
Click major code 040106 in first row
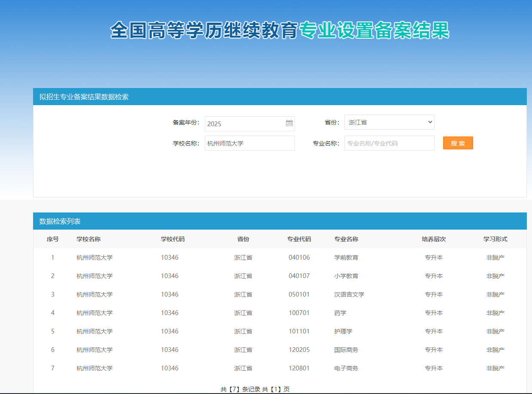point(299,258)
